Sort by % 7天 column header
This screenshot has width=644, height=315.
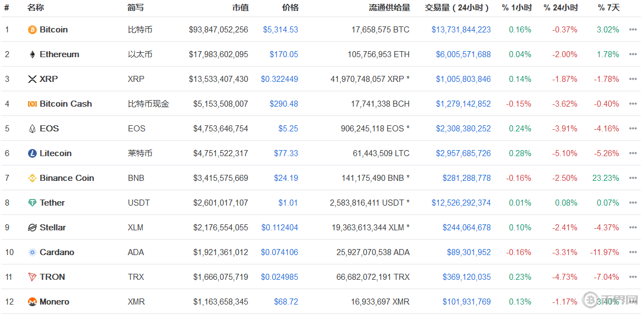[608, 8]
